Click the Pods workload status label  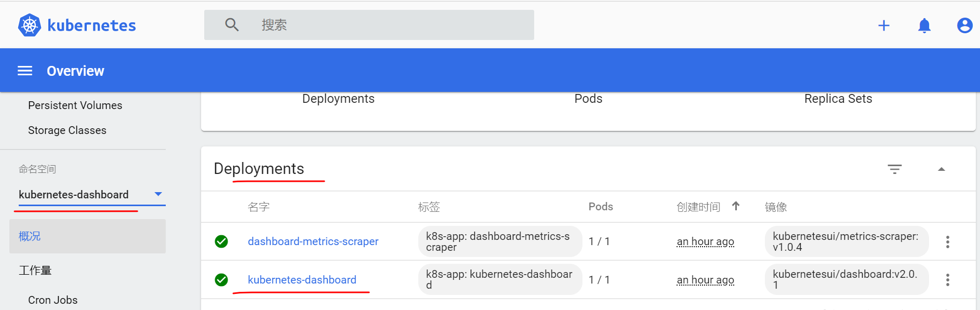point(588,99)
